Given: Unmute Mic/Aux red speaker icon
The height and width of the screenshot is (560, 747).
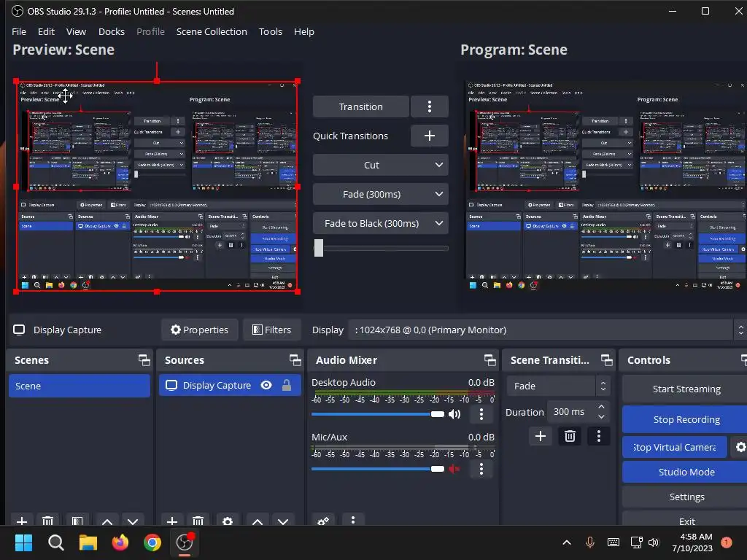Looking at the screenshot, I should (x=454, y=469).
